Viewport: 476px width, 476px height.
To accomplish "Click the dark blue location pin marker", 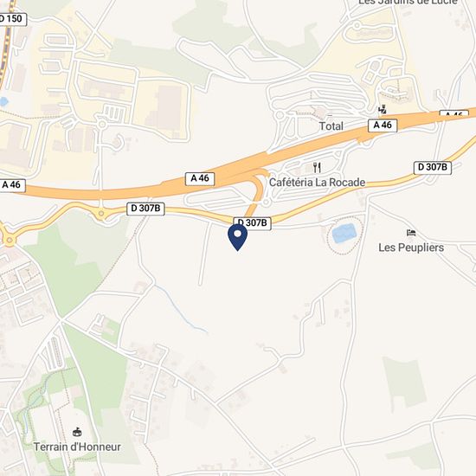I will (237, 237).
